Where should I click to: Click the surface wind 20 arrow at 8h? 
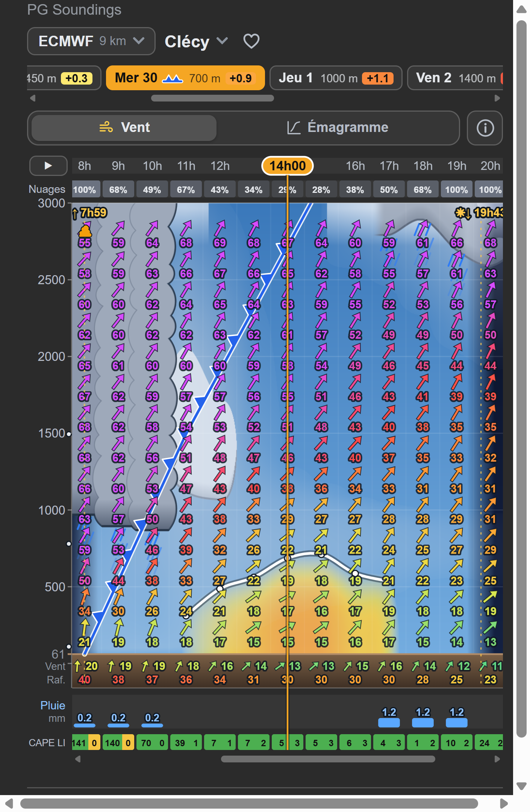[77, 666]
